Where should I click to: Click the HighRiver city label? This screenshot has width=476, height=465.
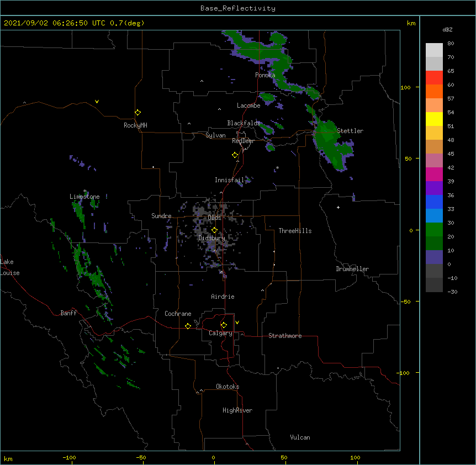coord(237,410)
